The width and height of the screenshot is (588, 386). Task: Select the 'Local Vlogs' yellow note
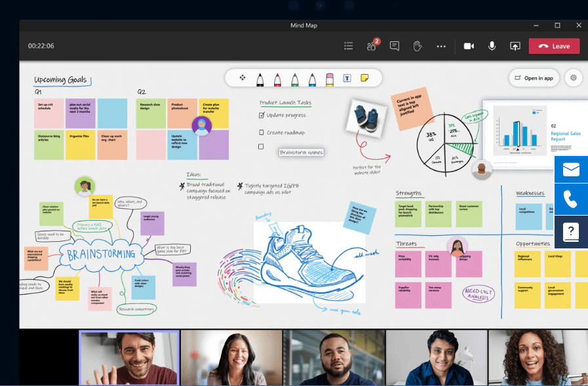(557, 264)
